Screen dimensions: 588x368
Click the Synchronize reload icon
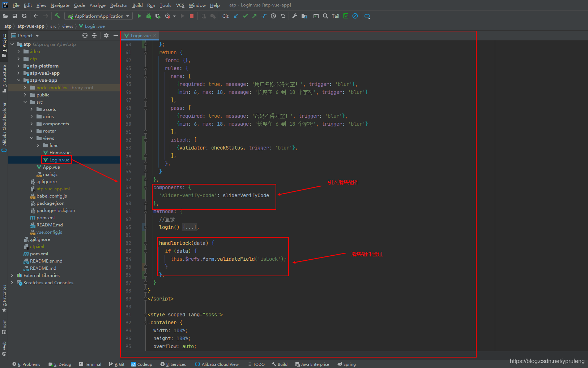click(24, 16)
